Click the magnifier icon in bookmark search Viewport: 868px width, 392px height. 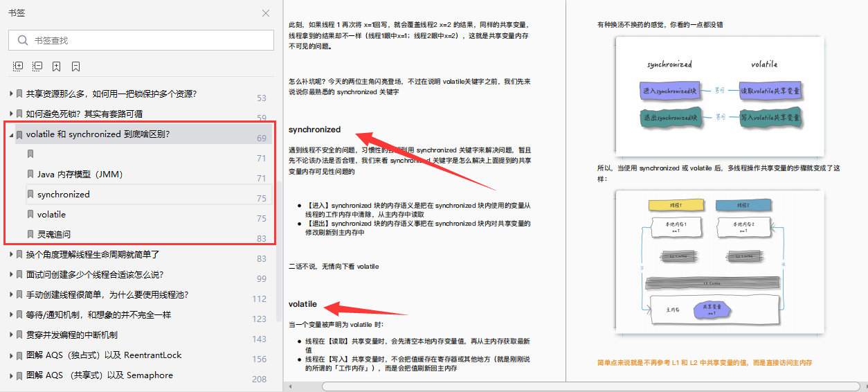coord(23,40)
